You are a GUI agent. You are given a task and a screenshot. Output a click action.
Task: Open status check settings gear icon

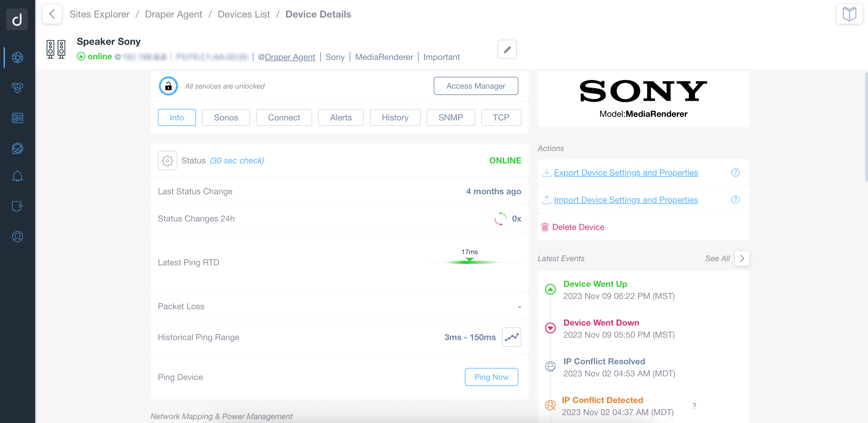tap(168, 160)
